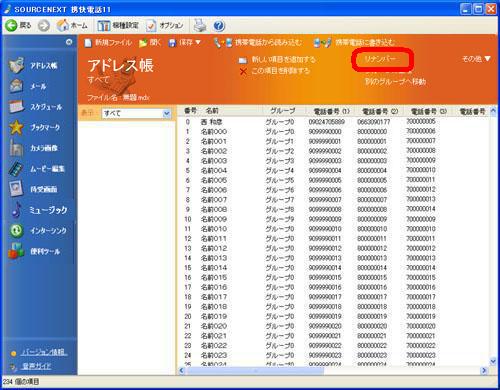Screen dimensions: 500x390
Task: Sort by グループ column header
Action: click(x=283, y=111)
